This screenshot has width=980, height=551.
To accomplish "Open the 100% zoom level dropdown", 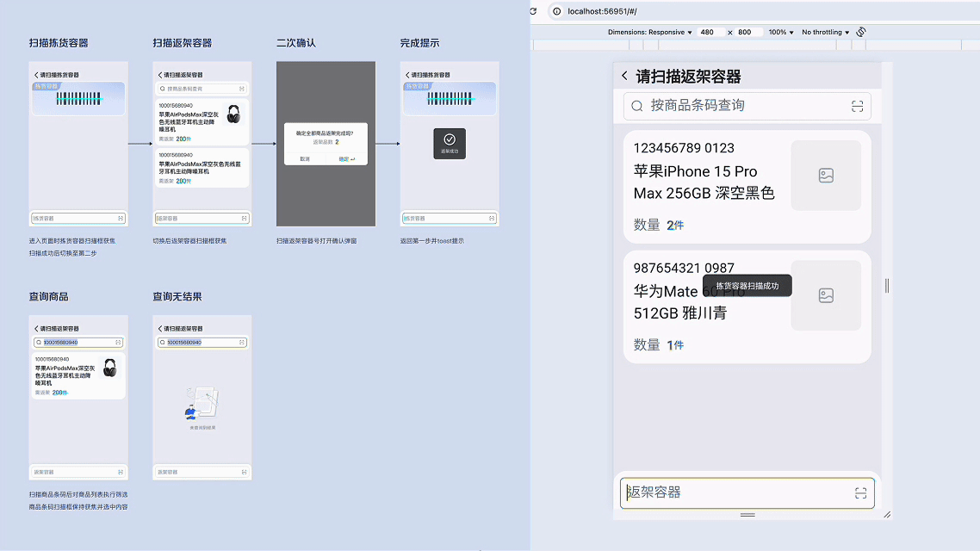I will pyautogui.click(x=779, y=32).
